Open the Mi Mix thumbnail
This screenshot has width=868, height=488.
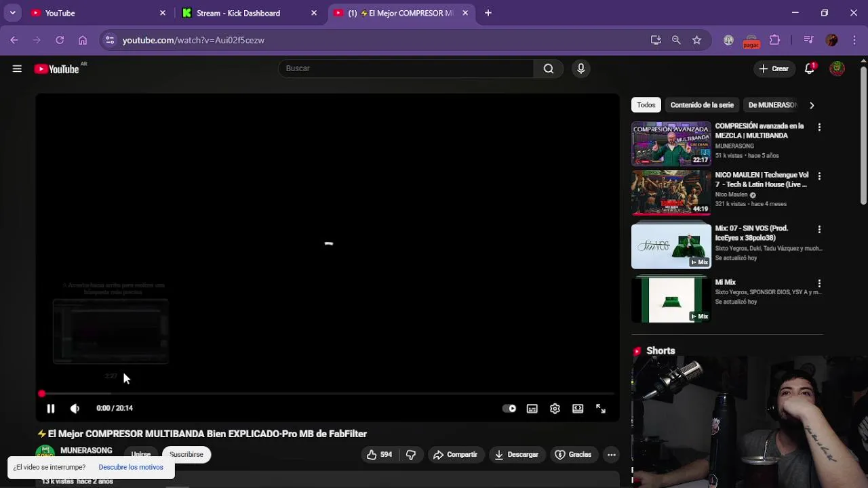click(x=671, y=300)
